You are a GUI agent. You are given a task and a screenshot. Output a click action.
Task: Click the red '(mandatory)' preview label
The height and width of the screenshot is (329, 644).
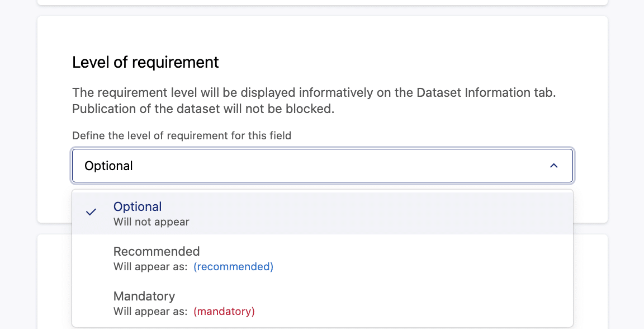pos(224,311)
